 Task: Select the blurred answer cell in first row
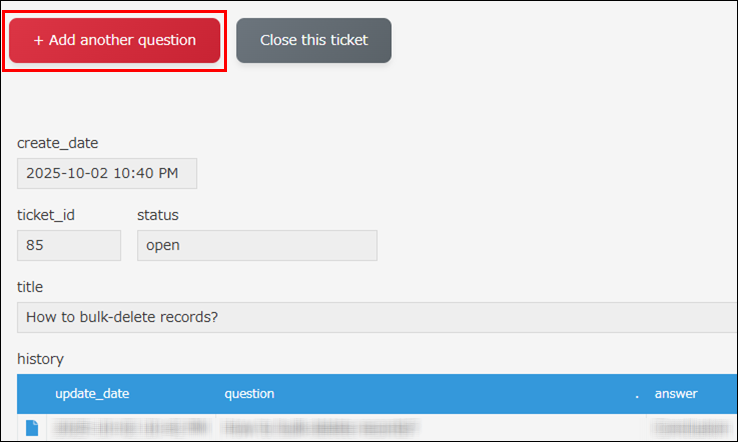tap(690, 428)
